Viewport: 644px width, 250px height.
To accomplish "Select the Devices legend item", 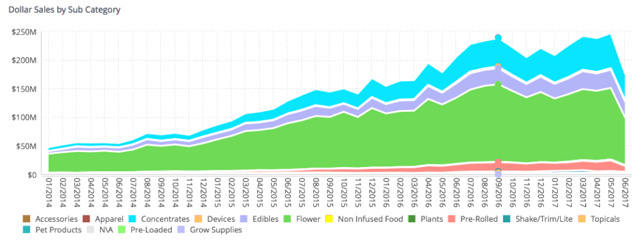I will [x=214, y=219].
